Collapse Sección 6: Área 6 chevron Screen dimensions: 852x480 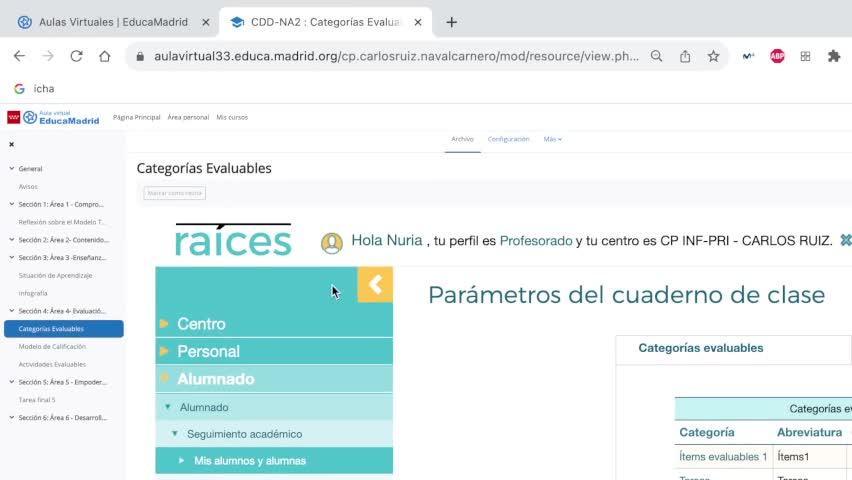pyautogui.click(x=11, y=417)
